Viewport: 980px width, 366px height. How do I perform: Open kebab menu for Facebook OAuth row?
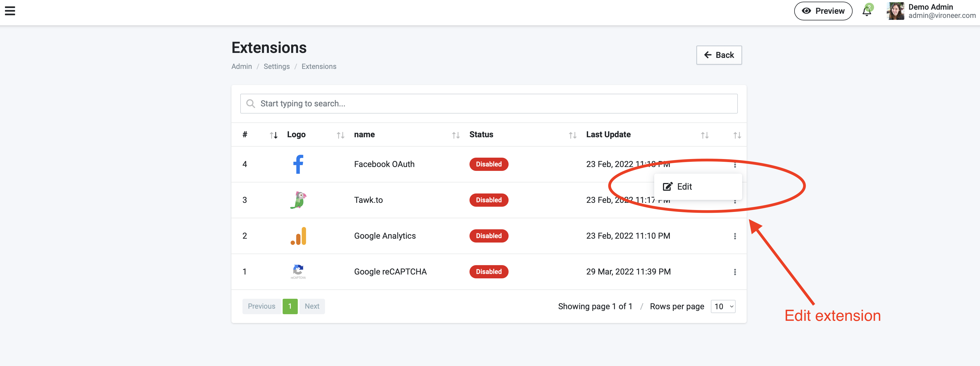pos(735,165)
